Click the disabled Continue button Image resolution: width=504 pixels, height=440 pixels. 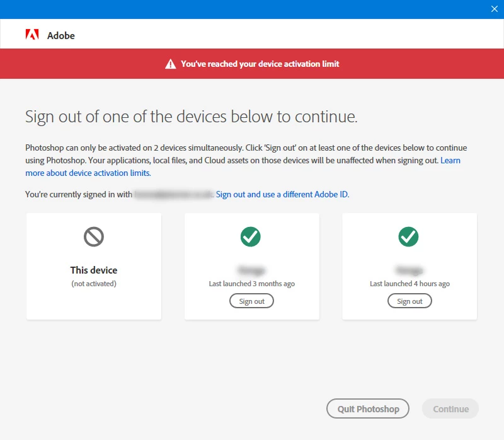tap(450, 409)
